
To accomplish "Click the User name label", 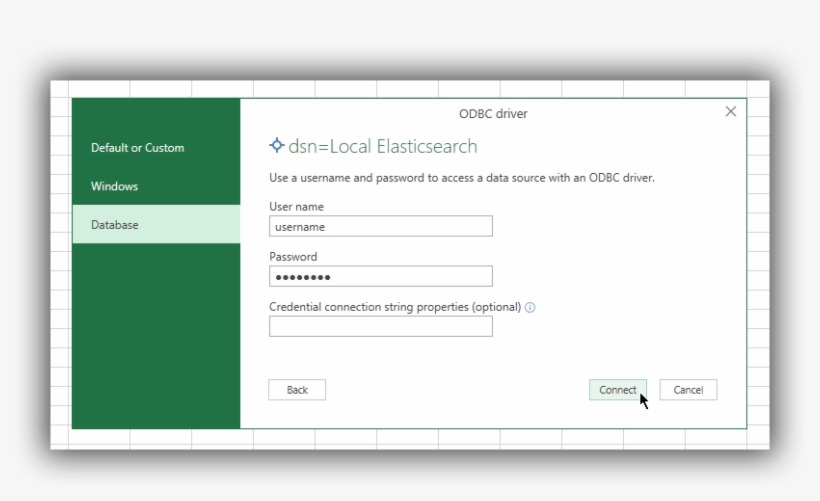I will [296, 207].
